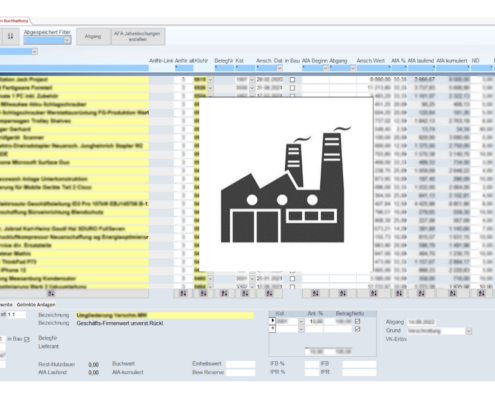Image resolution: width=495 pixels, height=400 pixels.
Task: Tick in Bau checkbox for Station Jack Project row
Action: 292,80
